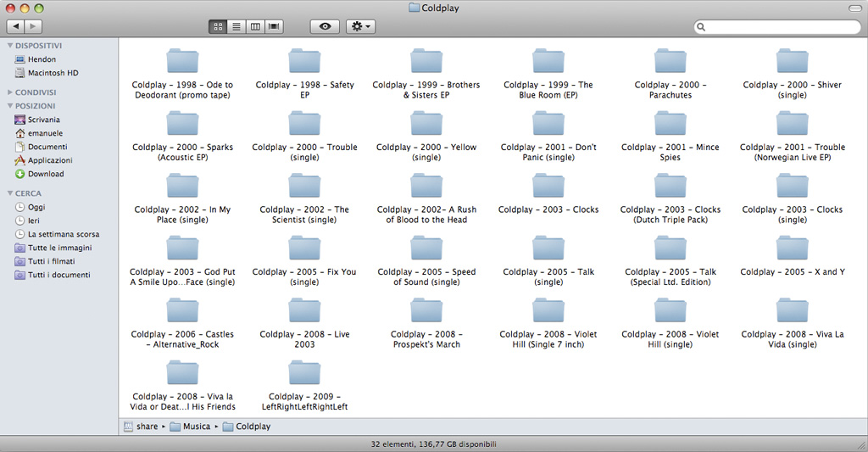This screenshot has width=868, height=452.
Task: Click the back navigation arrow
Action: [16, 27]
